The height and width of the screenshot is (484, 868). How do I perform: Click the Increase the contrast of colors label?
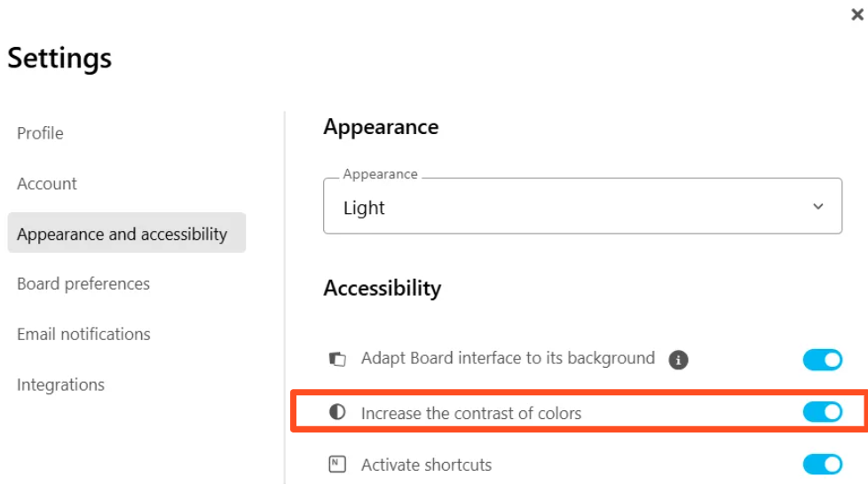[471, 413]
